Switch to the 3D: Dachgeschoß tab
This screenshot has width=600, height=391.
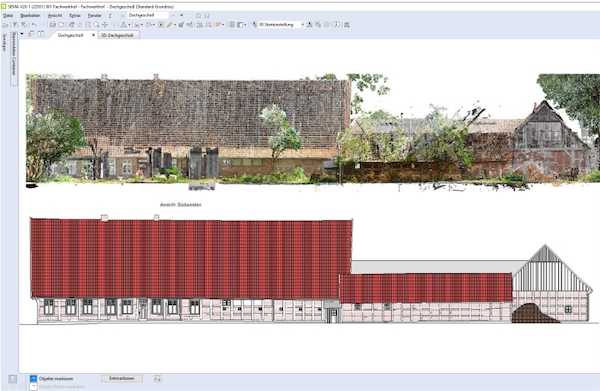point(117,35)
